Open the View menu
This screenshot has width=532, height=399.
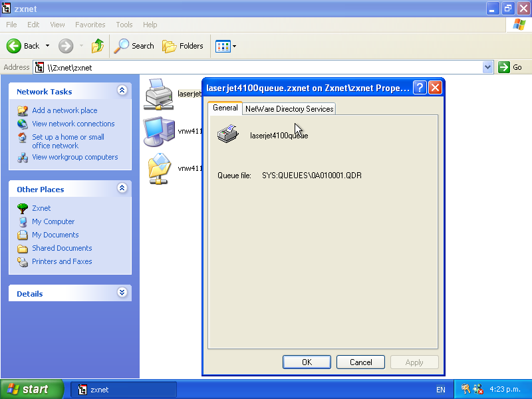(x=57, y=25)
